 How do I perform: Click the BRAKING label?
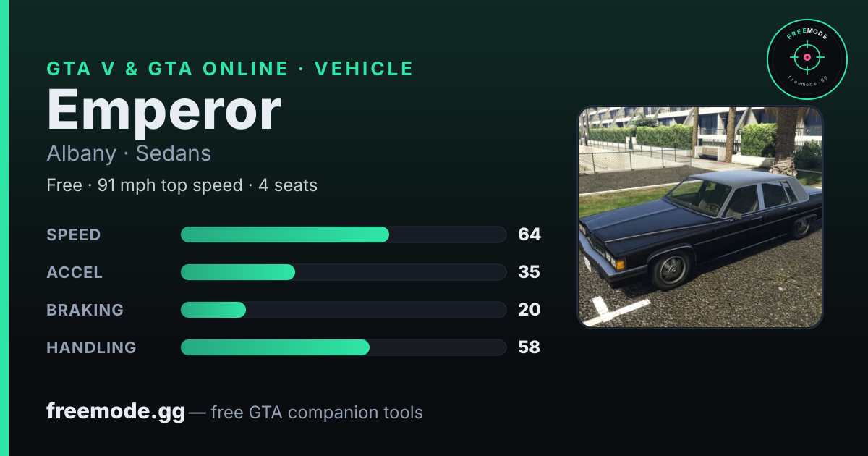point(85,310)
